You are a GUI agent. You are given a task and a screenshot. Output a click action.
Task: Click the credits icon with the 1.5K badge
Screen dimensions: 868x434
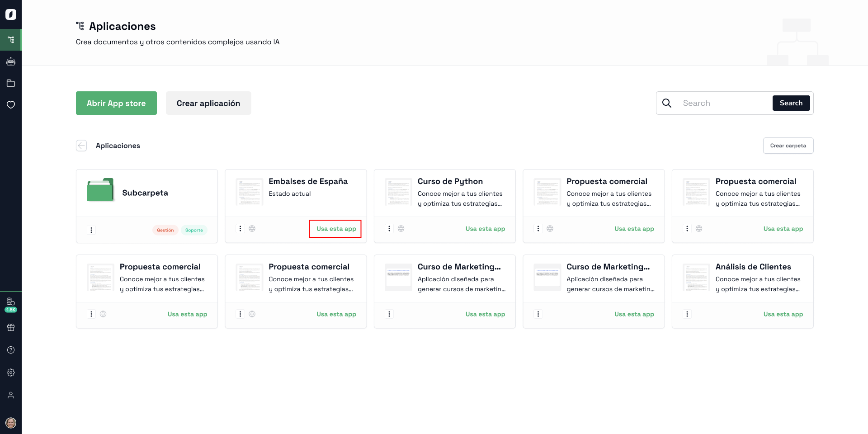(x=11, y=305)
